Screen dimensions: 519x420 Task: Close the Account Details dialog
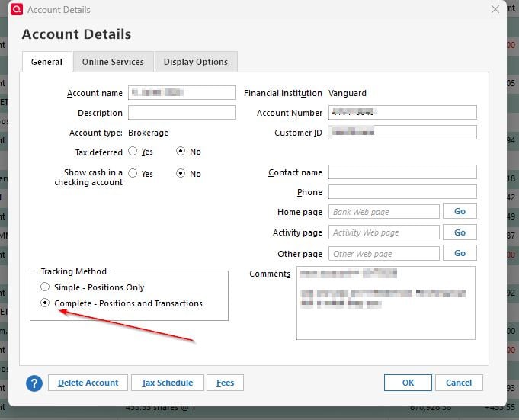495,9
